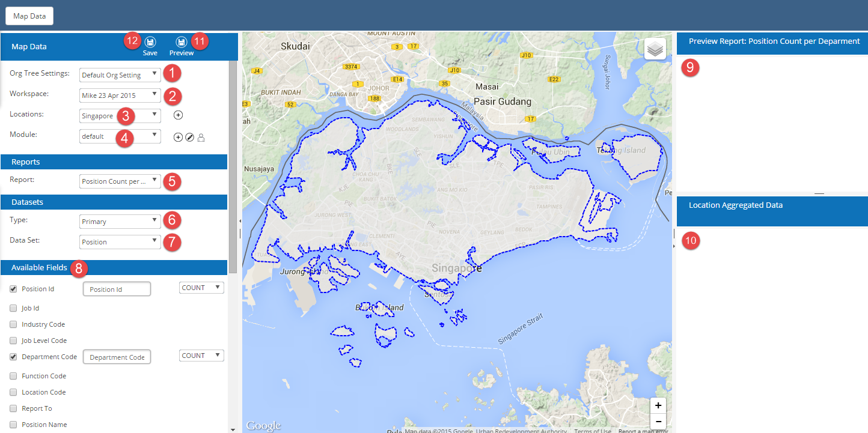Choose a report from Report dropdown
Image resolution: width=868 pixels, height=433 pixels.
(120, 181)
